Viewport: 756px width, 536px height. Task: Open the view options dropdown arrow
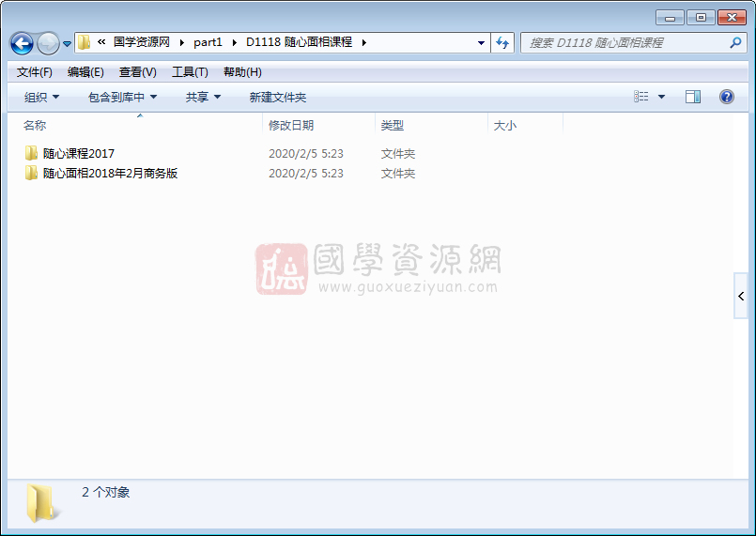661,97
